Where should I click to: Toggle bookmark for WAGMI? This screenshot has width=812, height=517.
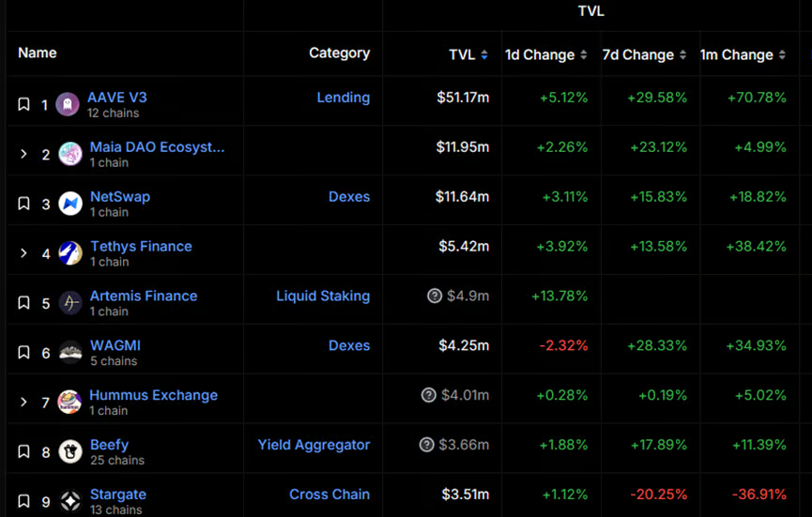click(x=24, y=353)
